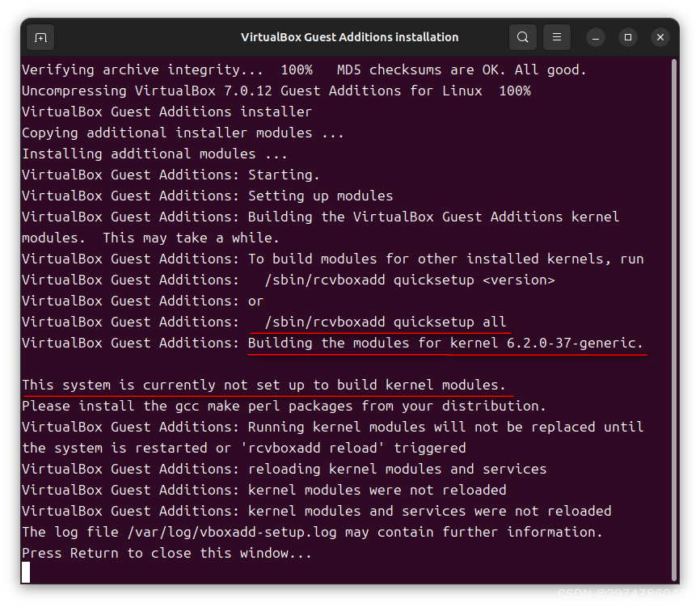Close the Guest Additions installation window
The image size is (700, 607).
(660, 37)
